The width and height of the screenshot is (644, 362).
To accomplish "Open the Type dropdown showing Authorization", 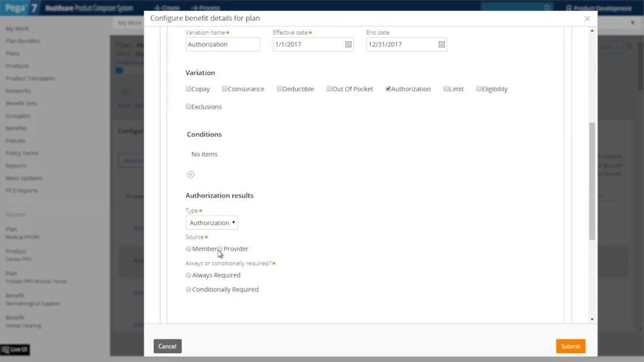I will click(211, 222).
